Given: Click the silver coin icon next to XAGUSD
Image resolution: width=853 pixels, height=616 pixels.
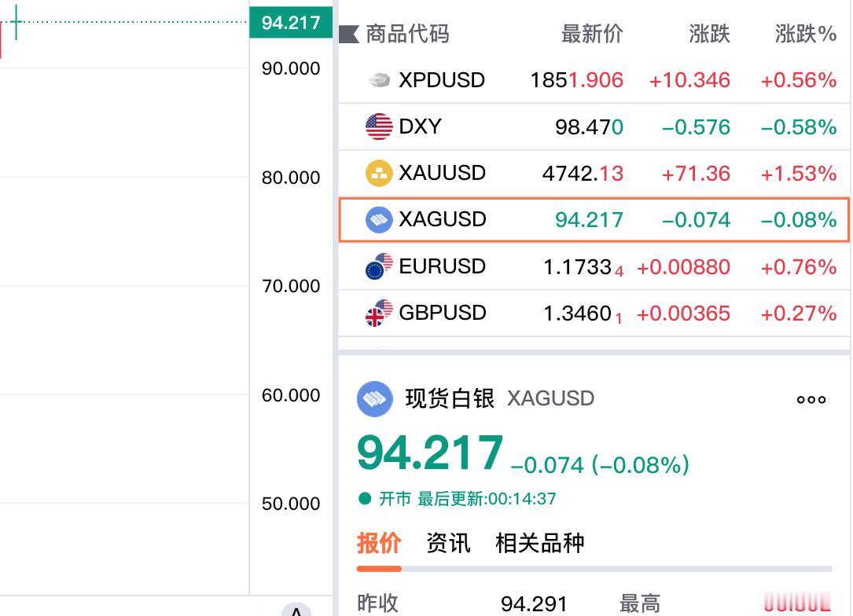Looking at the screenshot, I should click(x=380, y=219).
